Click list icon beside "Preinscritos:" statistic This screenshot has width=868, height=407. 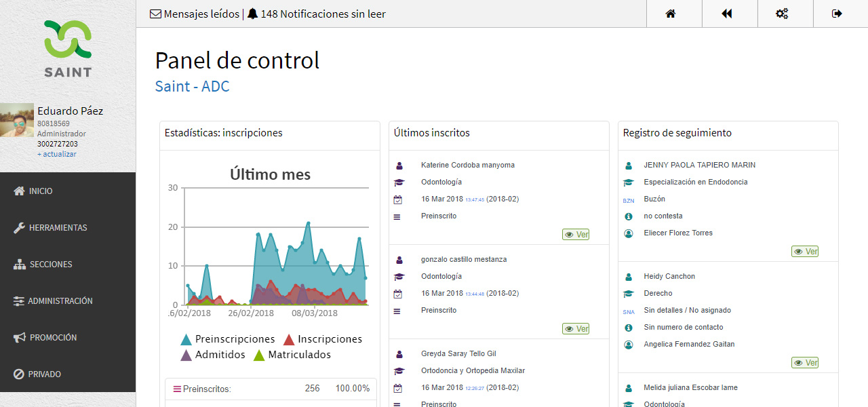(177, 389)
